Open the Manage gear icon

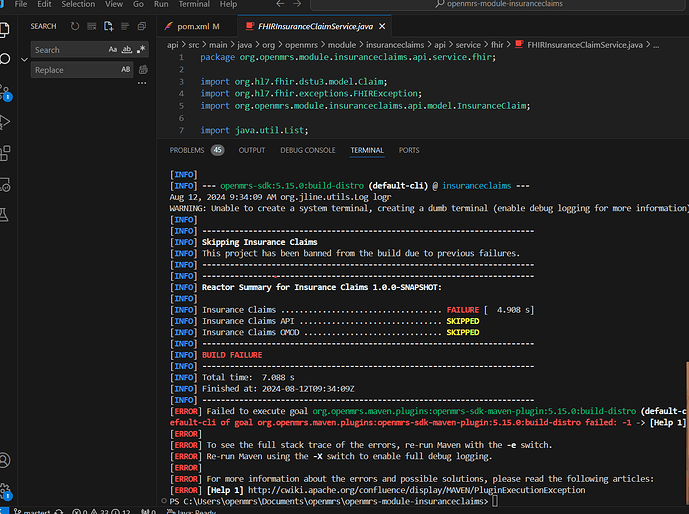[5, 490]
